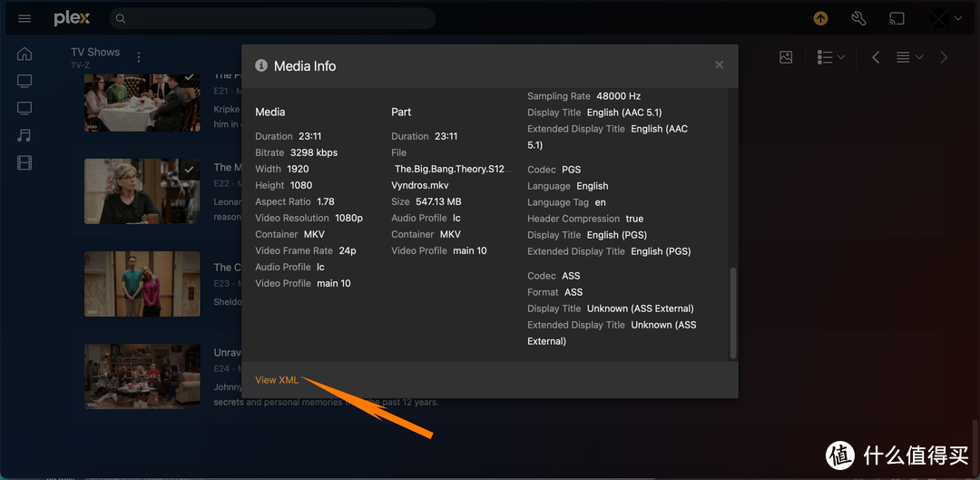Click the file name The.Big.Bang.Theory.S12
Viewport: 980px width, 480px height.
click(453, 170)
